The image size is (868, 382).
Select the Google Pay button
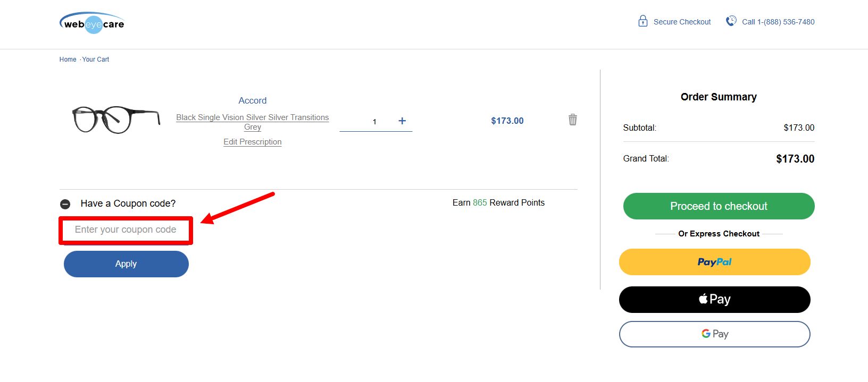(x=714, y=334)
